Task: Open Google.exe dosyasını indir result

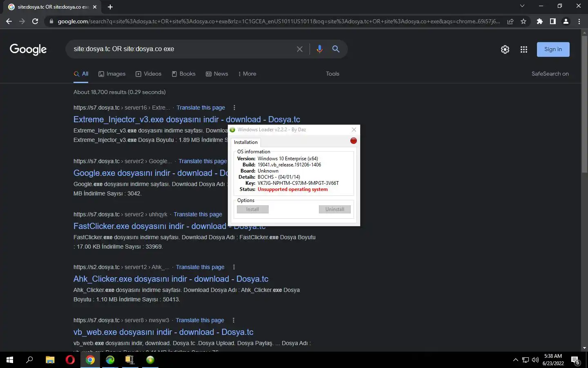Action: click(x=150, y=173)
